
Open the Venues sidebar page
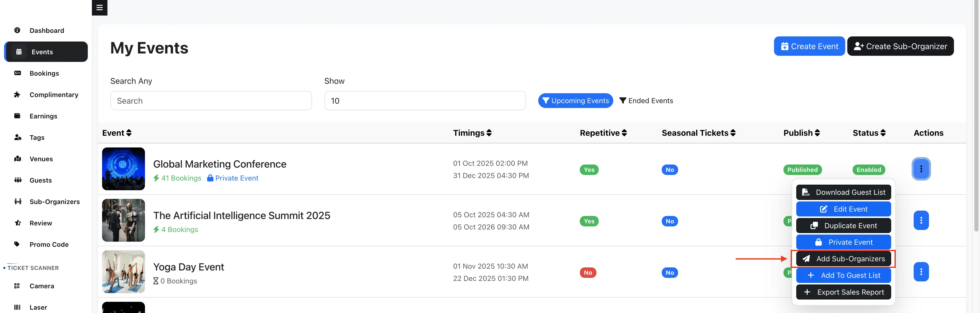pyautogui.click(x=41, y=159)
